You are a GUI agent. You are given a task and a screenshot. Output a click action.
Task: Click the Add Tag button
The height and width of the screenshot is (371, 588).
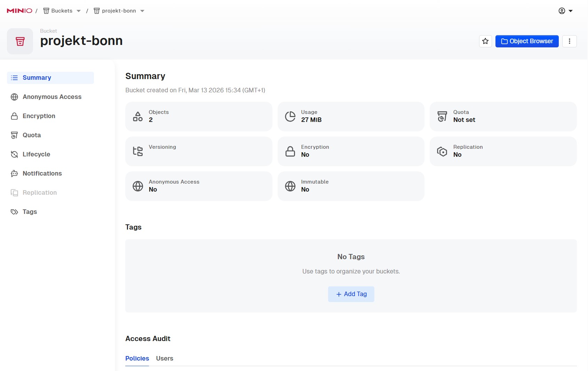[351, 294]
